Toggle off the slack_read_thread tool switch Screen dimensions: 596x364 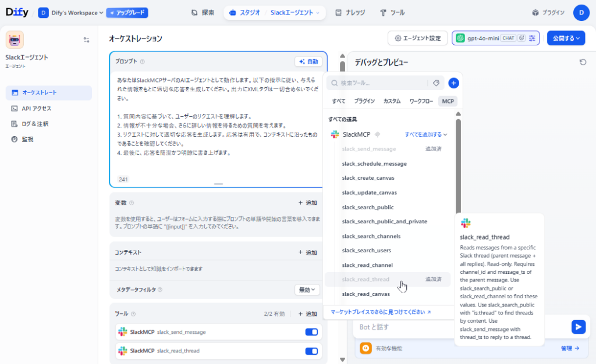click(x=311, y=351)
